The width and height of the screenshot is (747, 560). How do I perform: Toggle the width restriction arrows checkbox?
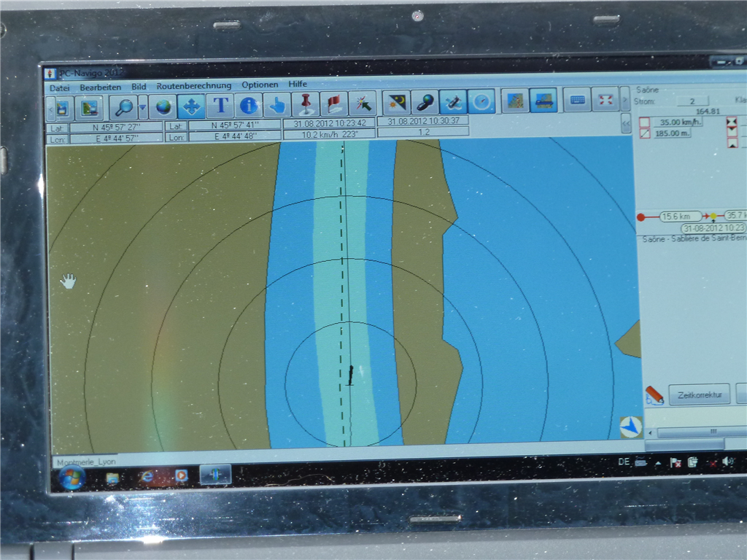click(x=732, y=121)
